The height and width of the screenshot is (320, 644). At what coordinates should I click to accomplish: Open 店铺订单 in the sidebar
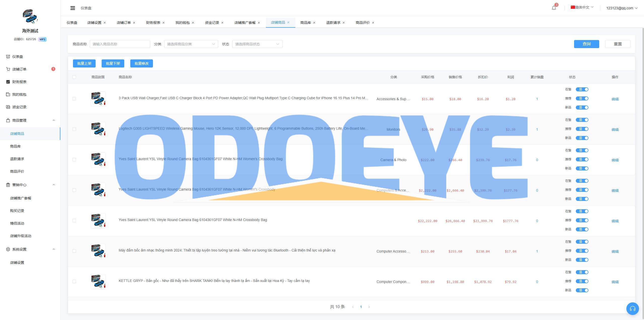[x=19, y=69]
